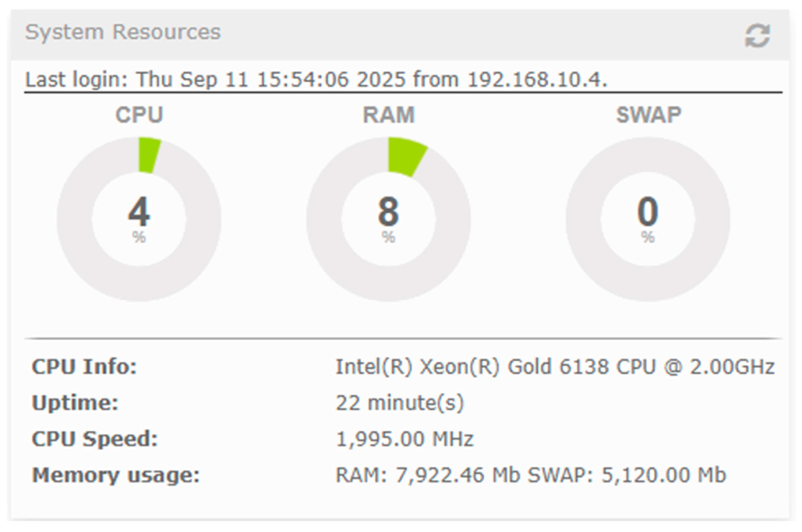802x532 pixels.
Task: Click the SWAP gauge heading label
Action: [x=648, y=115]
